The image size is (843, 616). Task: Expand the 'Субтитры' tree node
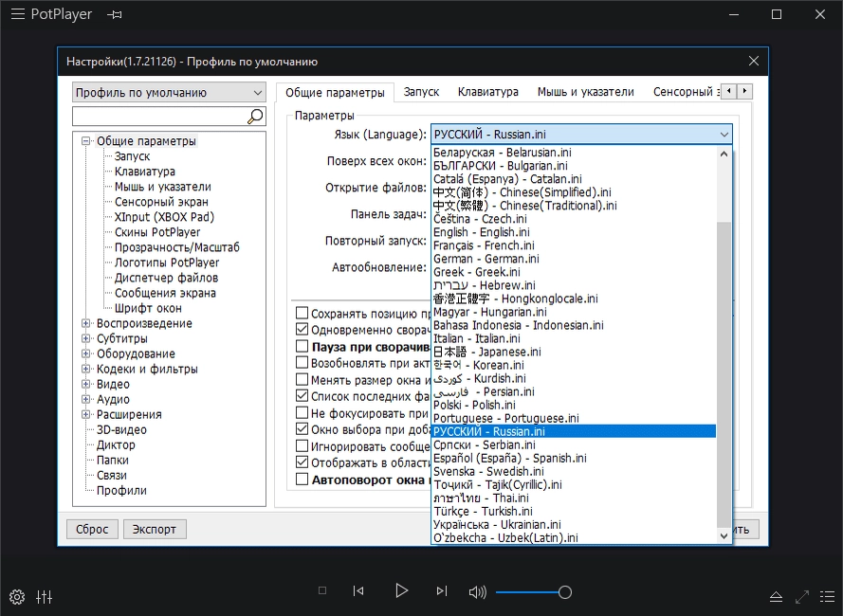85,338
